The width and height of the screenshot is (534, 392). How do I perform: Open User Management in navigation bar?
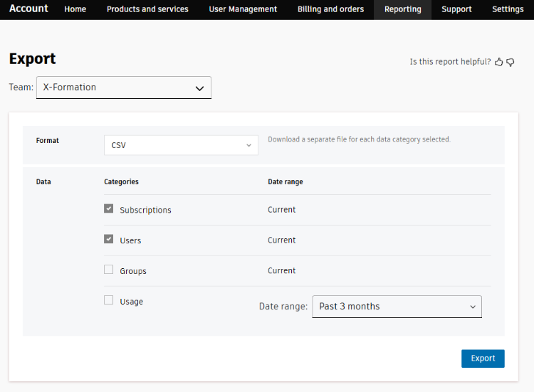coord(243,9)
